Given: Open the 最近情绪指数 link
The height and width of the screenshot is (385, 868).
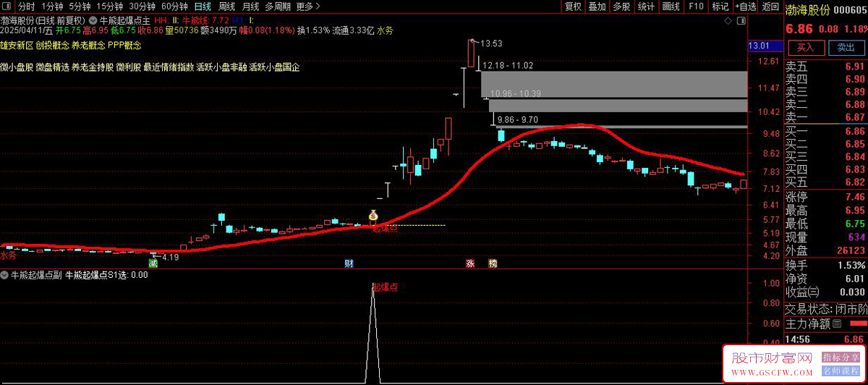Looking at the screenshot, I should point(169,67).
